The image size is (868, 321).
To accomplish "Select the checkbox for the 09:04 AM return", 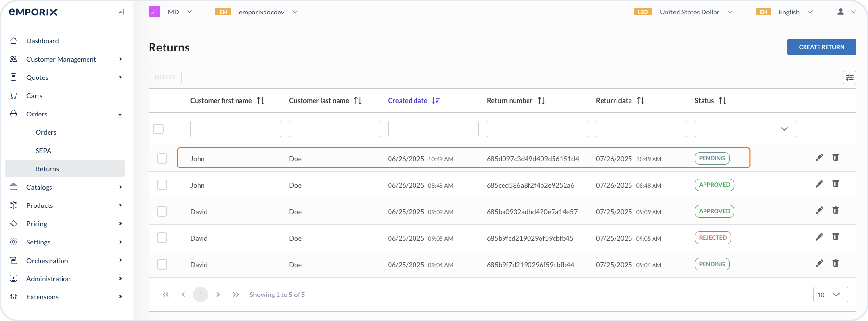I will tap(162, 264).
